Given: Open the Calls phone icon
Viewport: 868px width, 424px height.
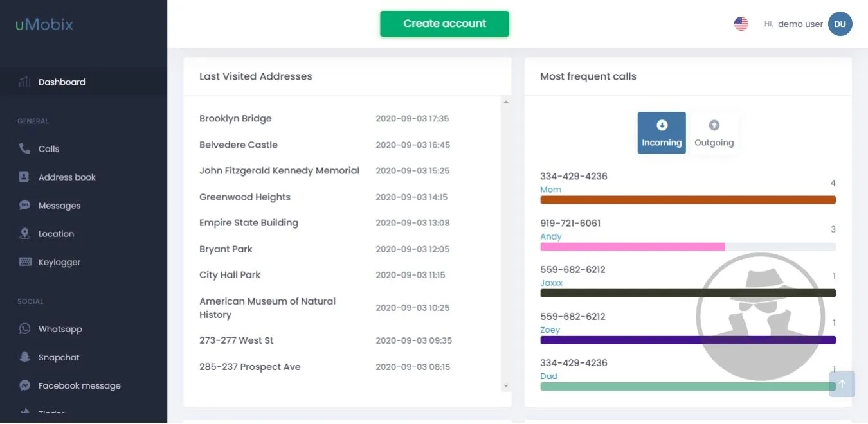Looking at the screenshot, I should (24, 148).
